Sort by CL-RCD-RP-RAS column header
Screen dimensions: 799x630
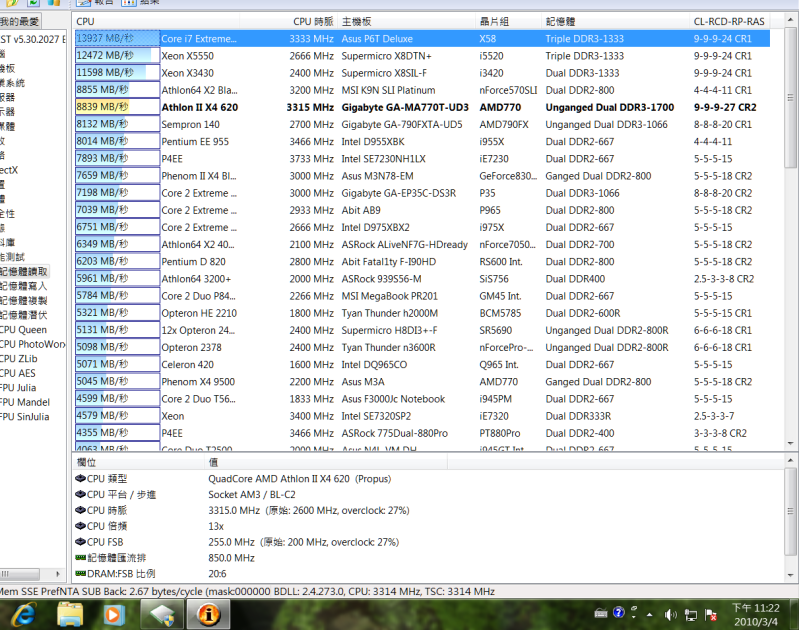[x=728, y=20]
